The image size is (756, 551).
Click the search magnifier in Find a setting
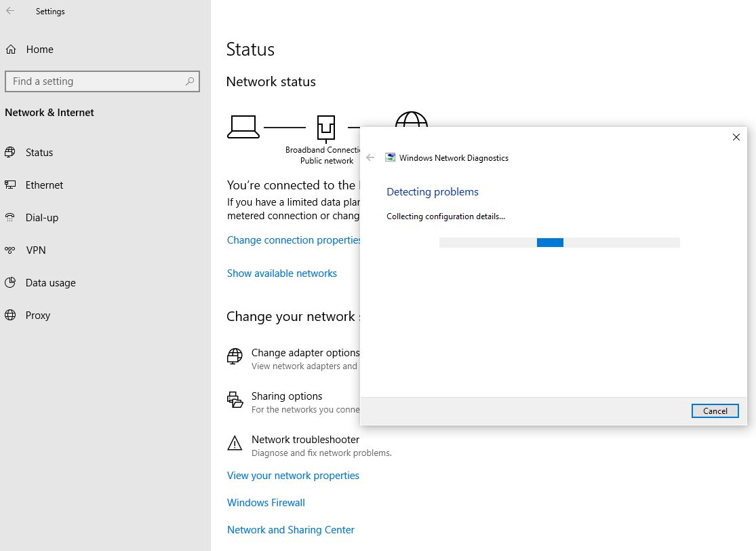click(191, 81)
